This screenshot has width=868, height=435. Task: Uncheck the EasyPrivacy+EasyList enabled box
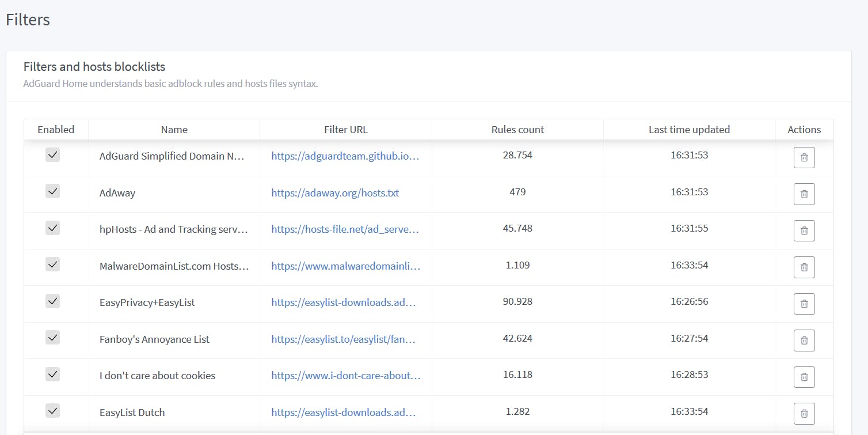52,301
